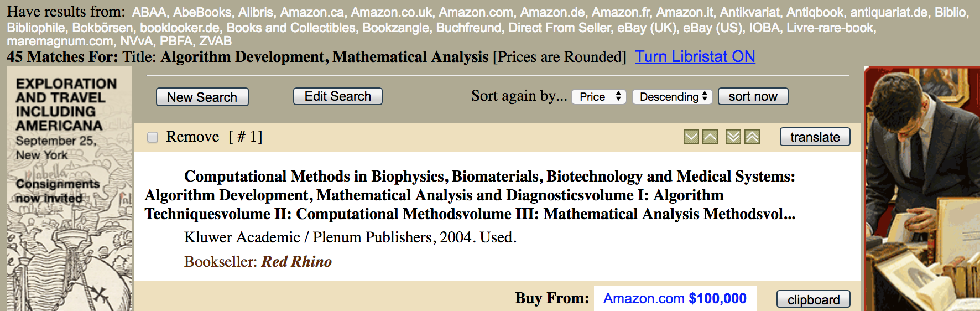
Task: Click the sort now button
Action: point(753,96)
